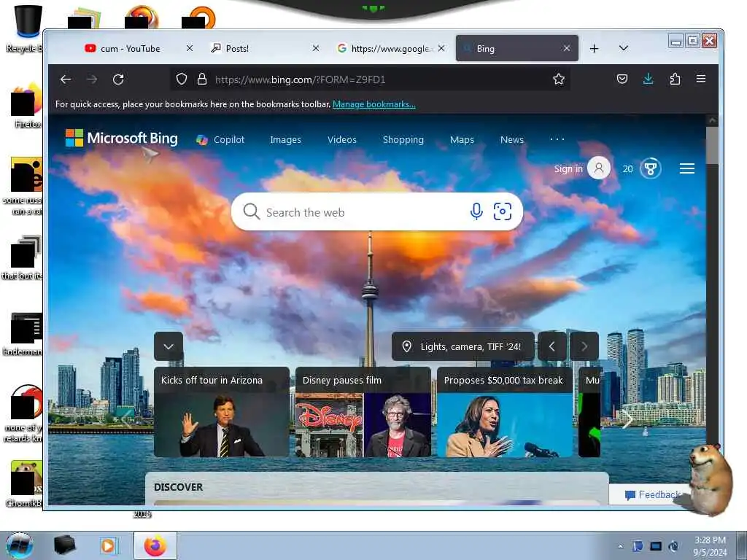Open the Shopping section

pyautogui.click(x=403, y=140)
